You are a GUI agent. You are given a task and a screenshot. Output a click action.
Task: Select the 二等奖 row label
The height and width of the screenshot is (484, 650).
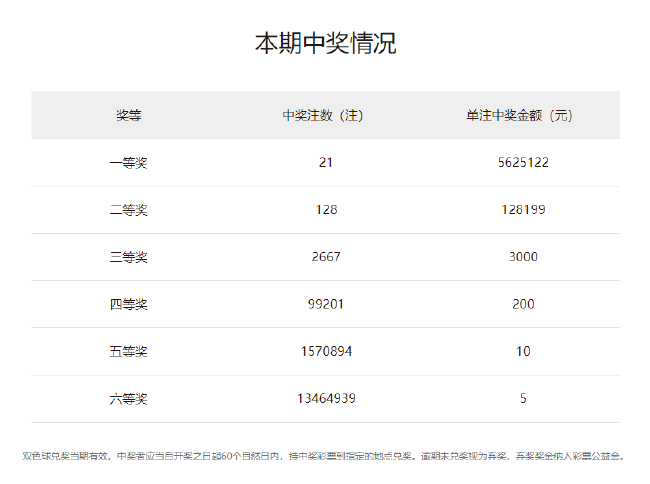128,210
